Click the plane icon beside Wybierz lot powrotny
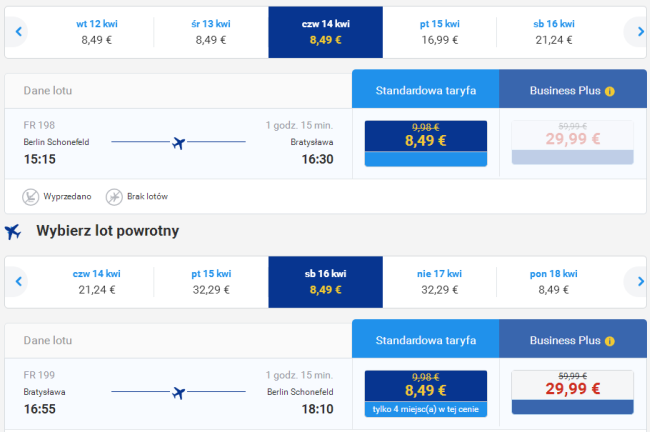The height and width of the screenshot is (432, 650). [x=13, y=232]
